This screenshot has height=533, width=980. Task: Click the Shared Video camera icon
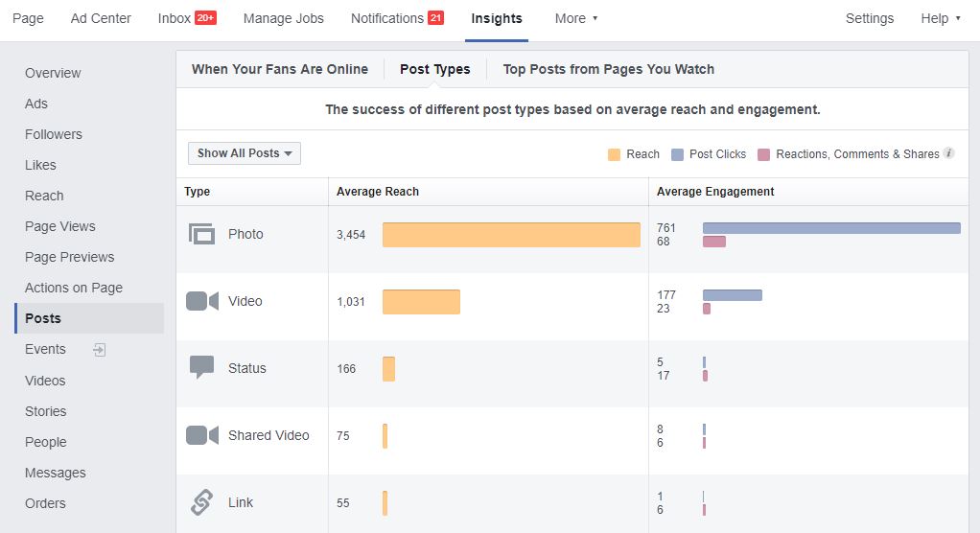pos(202,435)
